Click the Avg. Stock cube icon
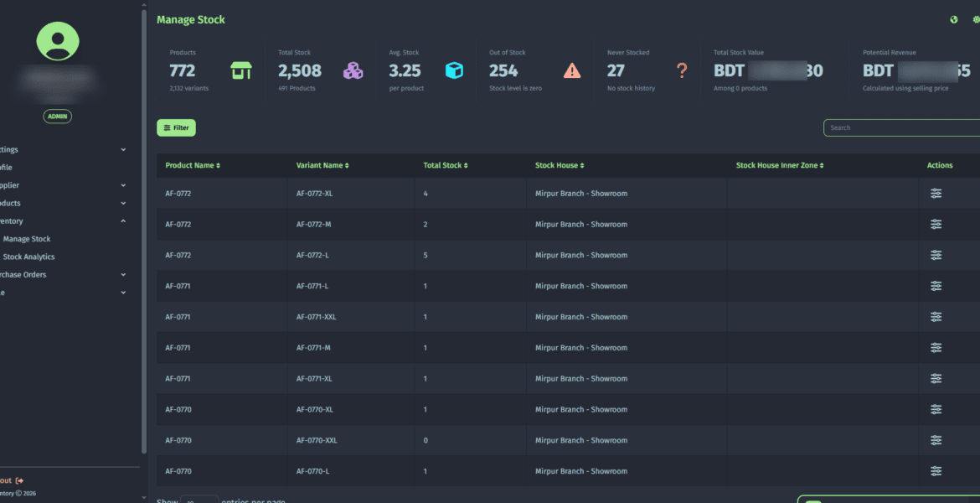980x503 pixels. click(x=454, y=71)
